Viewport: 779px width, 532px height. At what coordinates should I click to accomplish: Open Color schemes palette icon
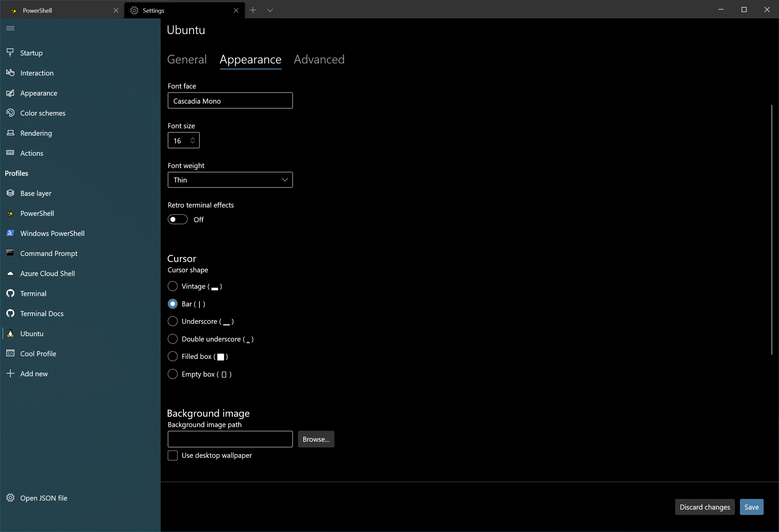click(10, 113)
